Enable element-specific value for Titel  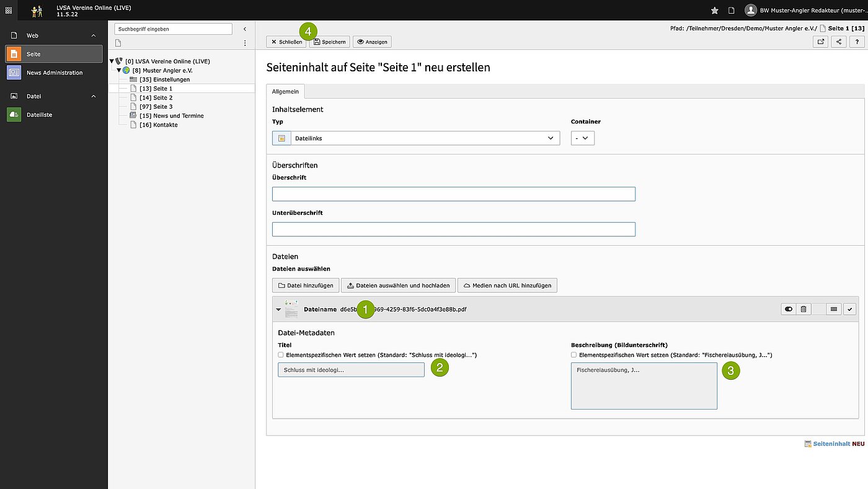click(281, 355)
